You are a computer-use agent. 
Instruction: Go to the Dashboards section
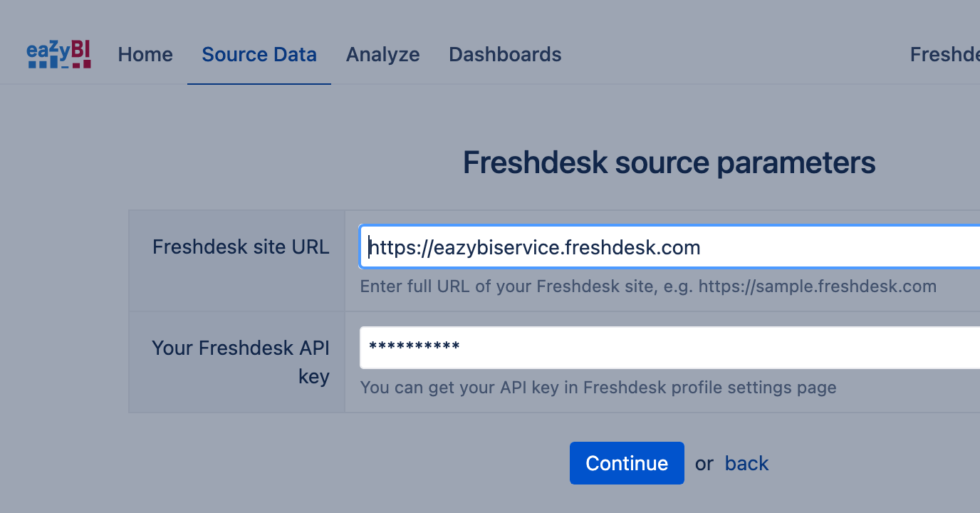click(505, 55)
